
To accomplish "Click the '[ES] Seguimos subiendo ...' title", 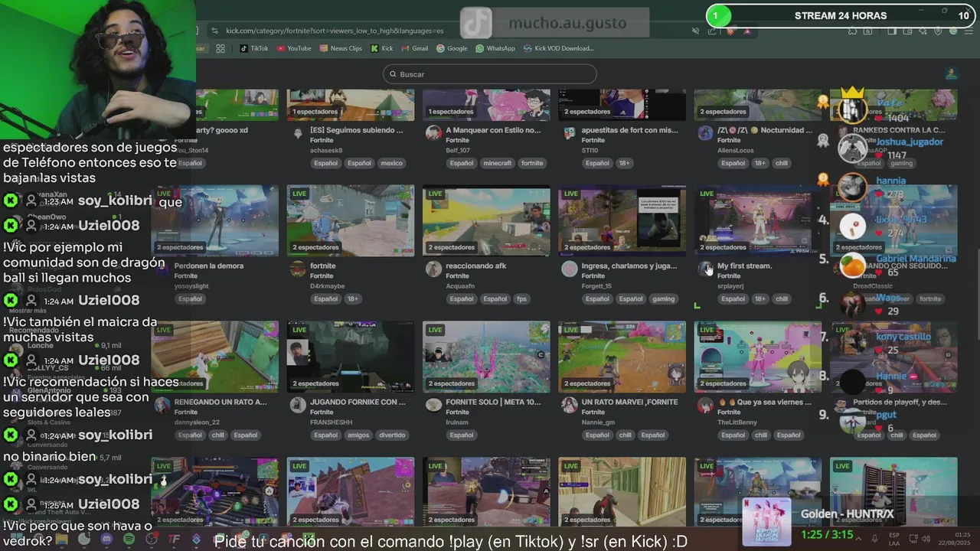I will pos(357,130).
